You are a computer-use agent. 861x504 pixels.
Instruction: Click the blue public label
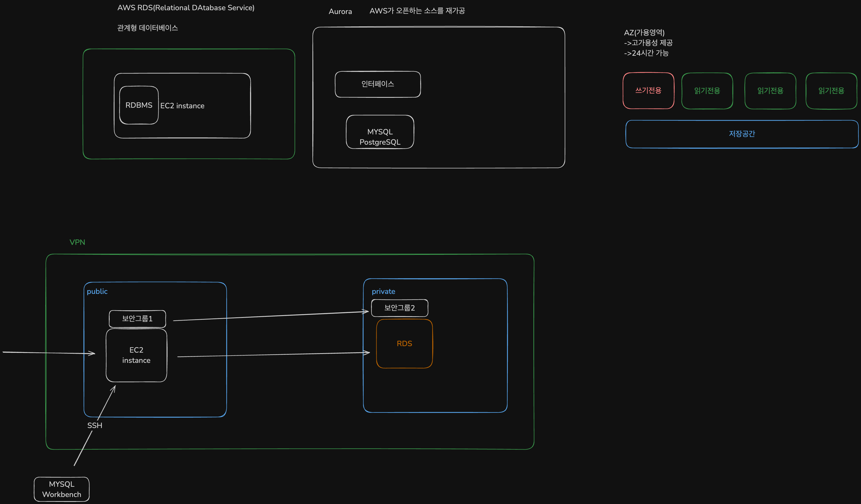[97, 291]
